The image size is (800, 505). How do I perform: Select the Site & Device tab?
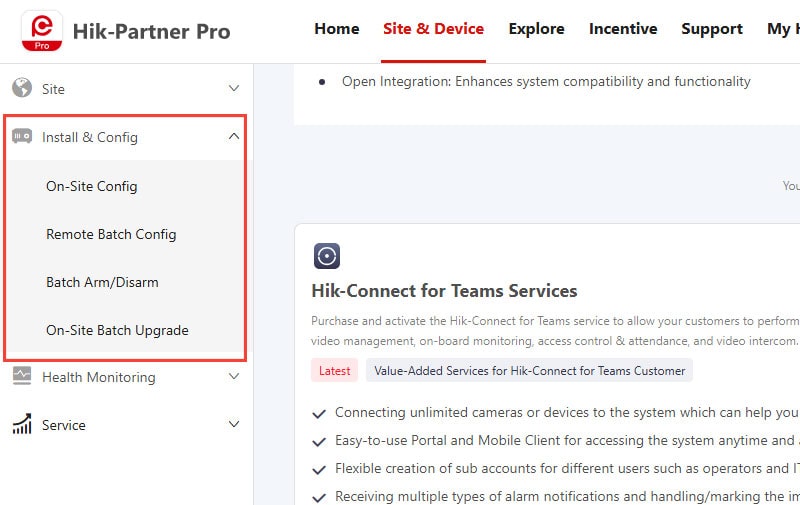433,29
